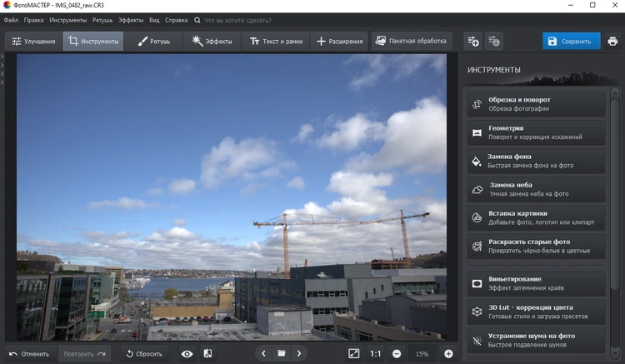Open the Файл menu
Screen dimensions: 625x364
pyautogui.click(x=11, y=19)
